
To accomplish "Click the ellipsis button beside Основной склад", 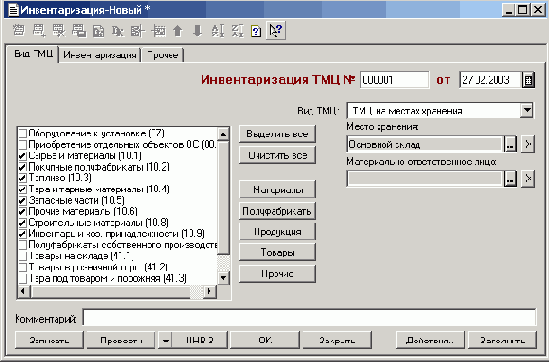I will click(510, 144).
